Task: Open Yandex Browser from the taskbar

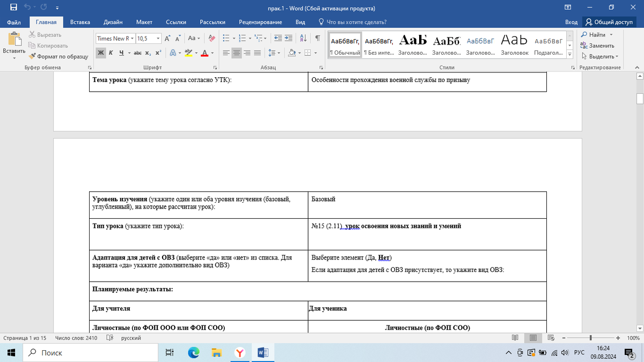Action: pos(240,352)
